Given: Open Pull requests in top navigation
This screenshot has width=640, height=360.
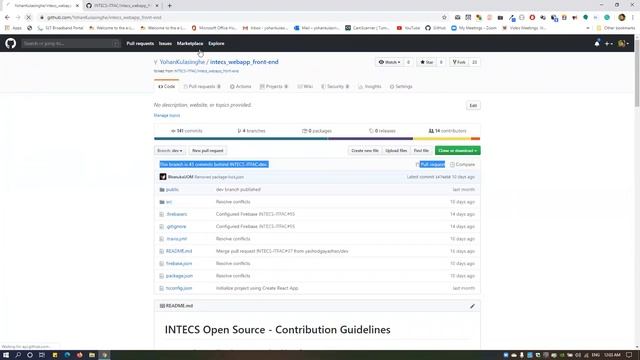Looking at the screenshot, I should (x=140, y=43).
